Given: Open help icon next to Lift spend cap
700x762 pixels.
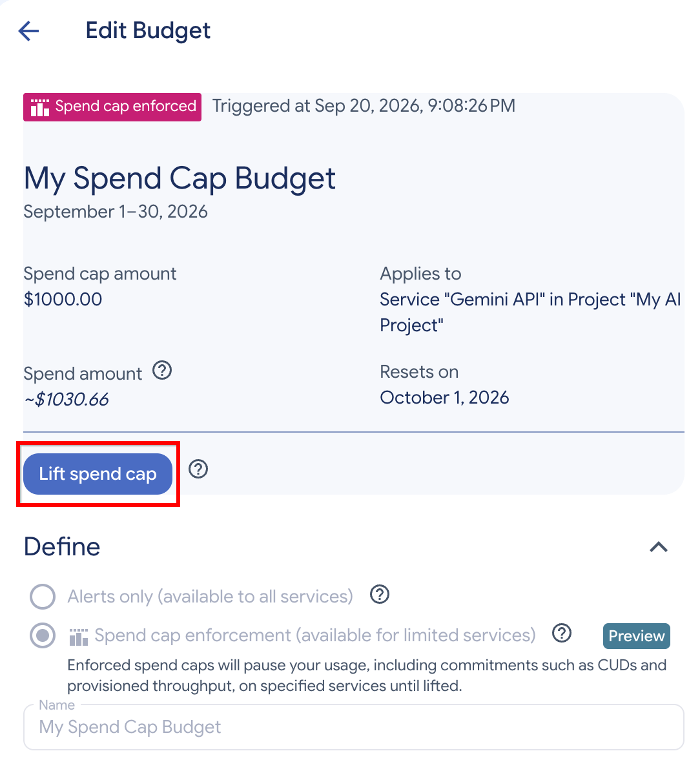Looking at the screenshot, I should pyautogui.click(x=198, y=469).
